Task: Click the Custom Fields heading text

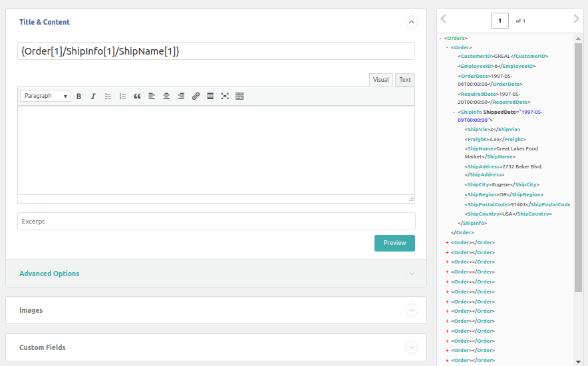Action: point(43,347)
